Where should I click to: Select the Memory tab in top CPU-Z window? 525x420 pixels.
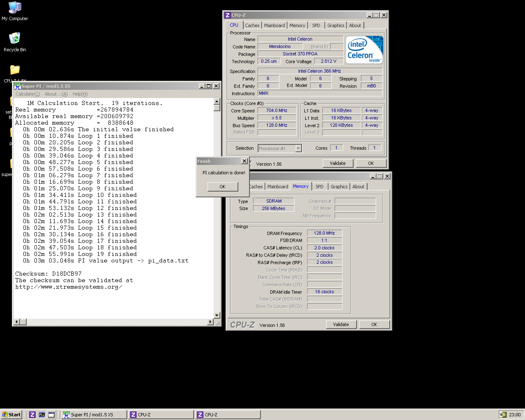click(x=297, y=25)
